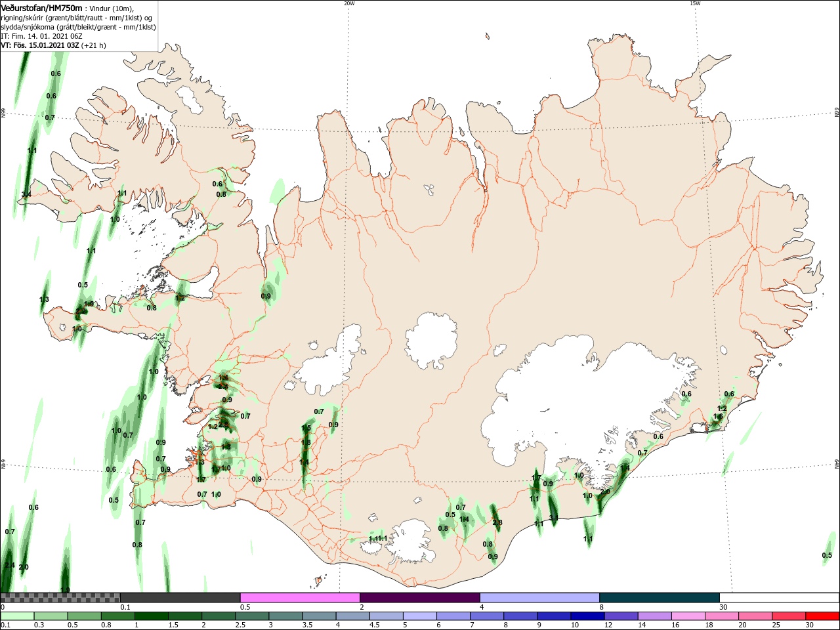Click the initial time line IT: Fim. 14. 01. 2021 06Z
This screenshot has height=630, width=840.
(41, 36)
